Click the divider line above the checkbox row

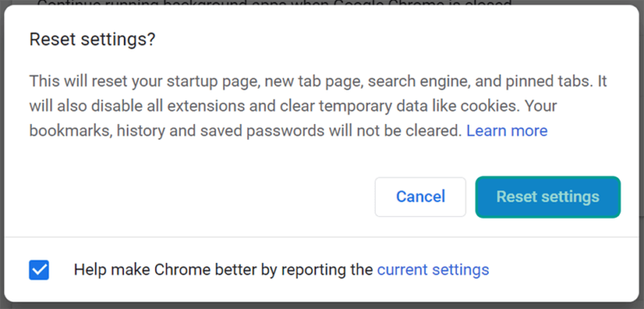click(322, 237)
